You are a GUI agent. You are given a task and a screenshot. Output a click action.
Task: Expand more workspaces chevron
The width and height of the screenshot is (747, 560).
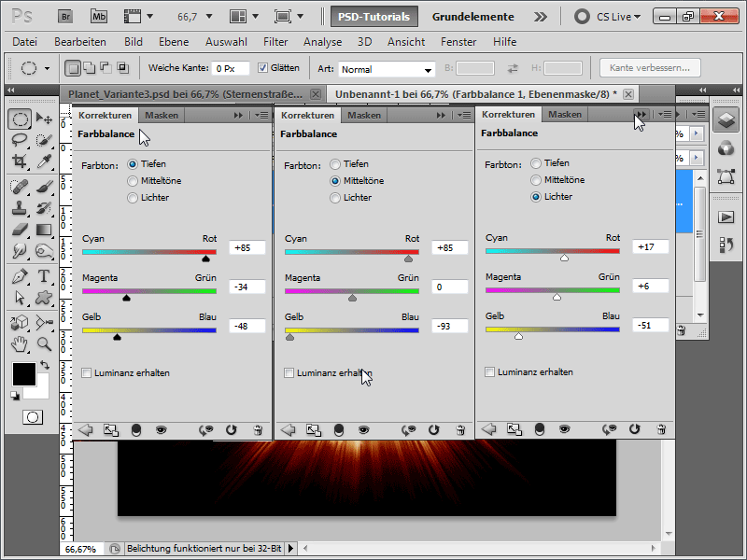541,17
